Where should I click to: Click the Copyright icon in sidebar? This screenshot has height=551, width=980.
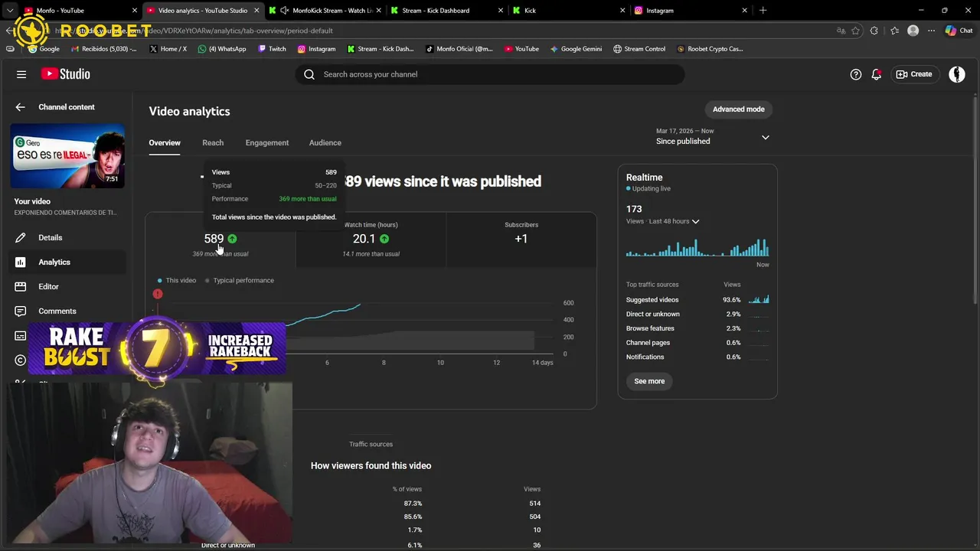(21, 360)
